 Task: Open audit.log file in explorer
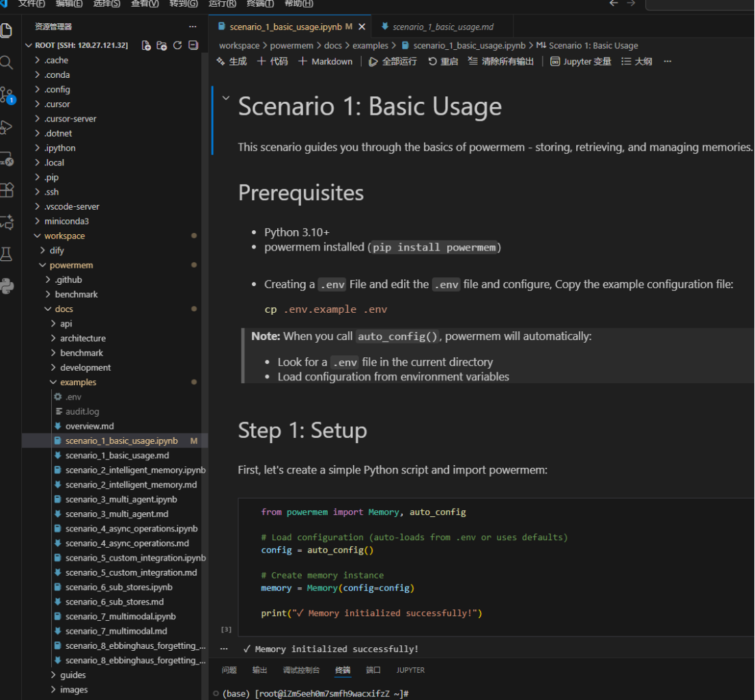82,411
